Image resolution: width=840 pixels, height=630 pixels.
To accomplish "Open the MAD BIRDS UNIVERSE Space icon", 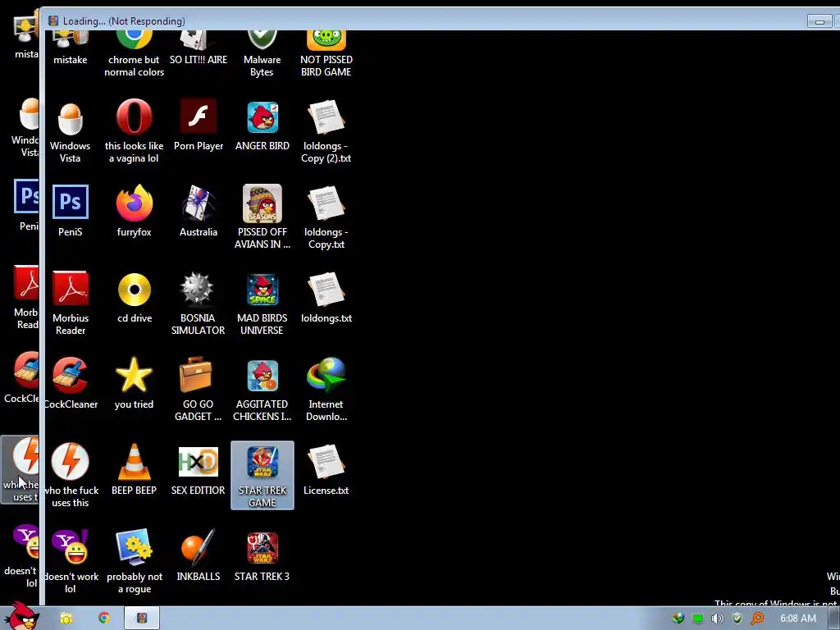I will click(262, 290).
